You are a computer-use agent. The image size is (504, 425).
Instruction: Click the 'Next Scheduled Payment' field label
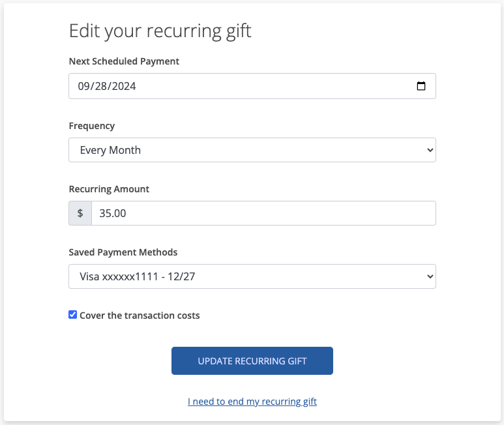tap(124, 61)
